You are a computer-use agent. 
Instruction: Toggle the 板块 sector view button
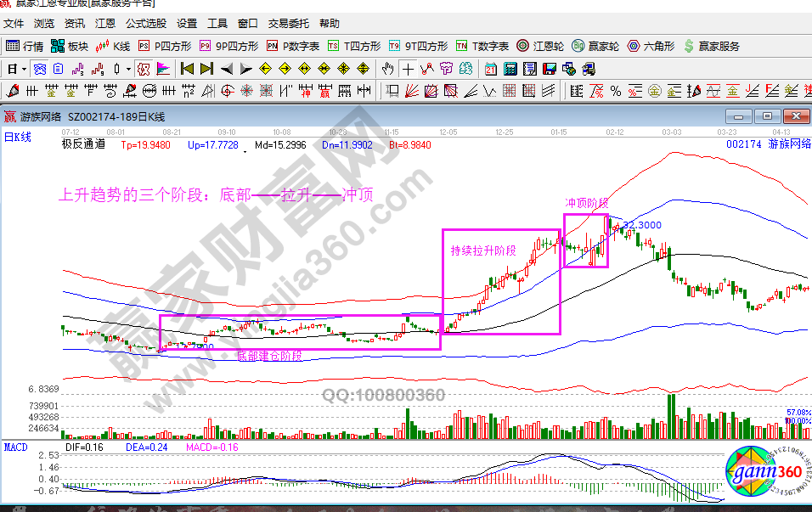tap(70, 46)
